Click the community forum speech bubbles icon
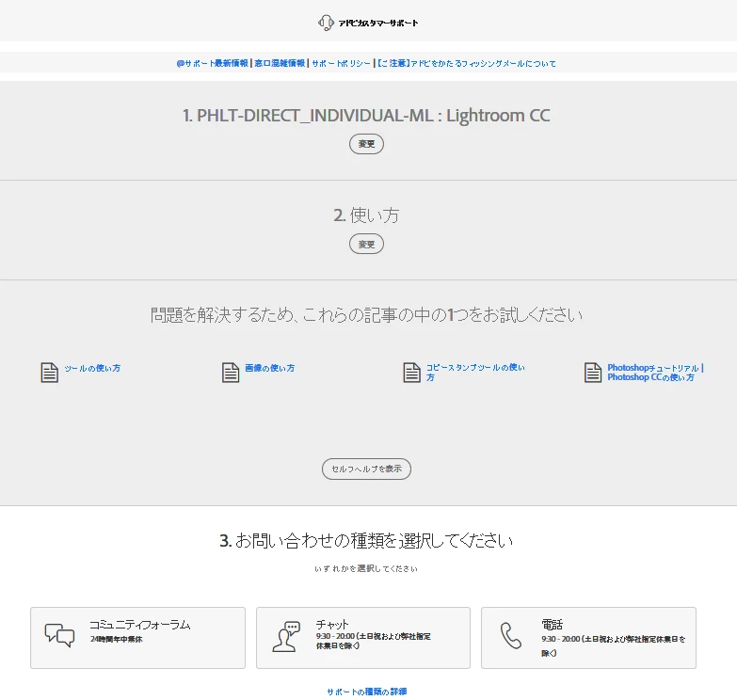Screen dimensions: 737x700 59,636
